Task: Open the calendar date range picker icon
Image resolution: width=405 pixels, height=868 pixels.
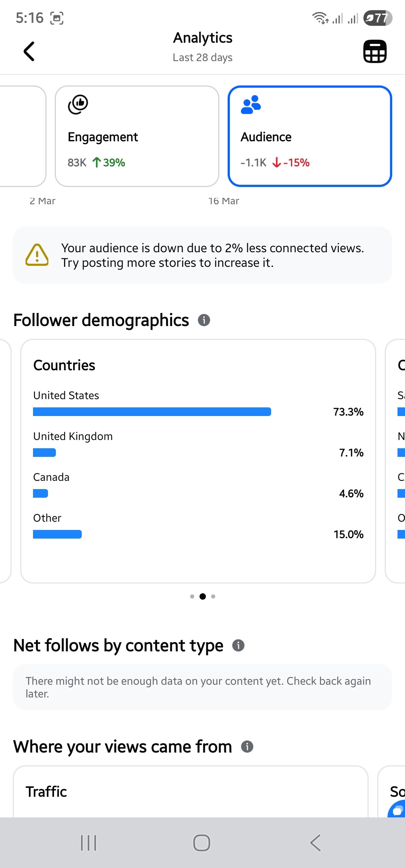Action: tap(375, 51)
